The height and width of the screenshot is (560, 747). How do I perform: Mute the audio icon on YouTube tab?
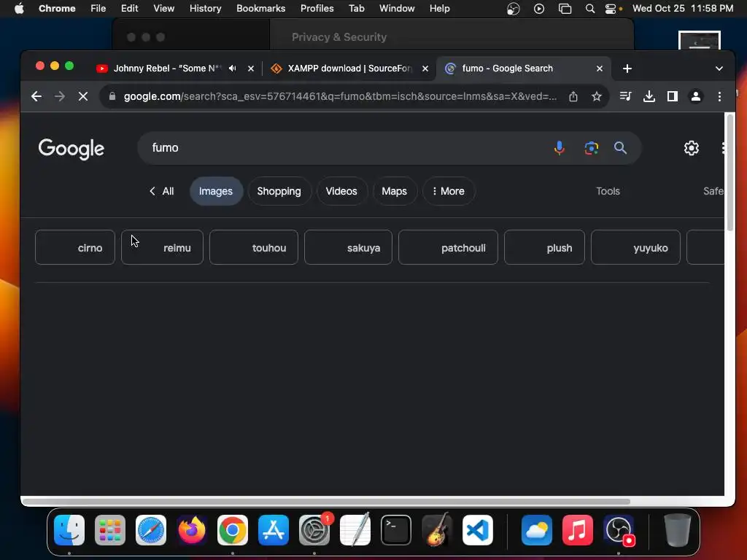(233, 69)
